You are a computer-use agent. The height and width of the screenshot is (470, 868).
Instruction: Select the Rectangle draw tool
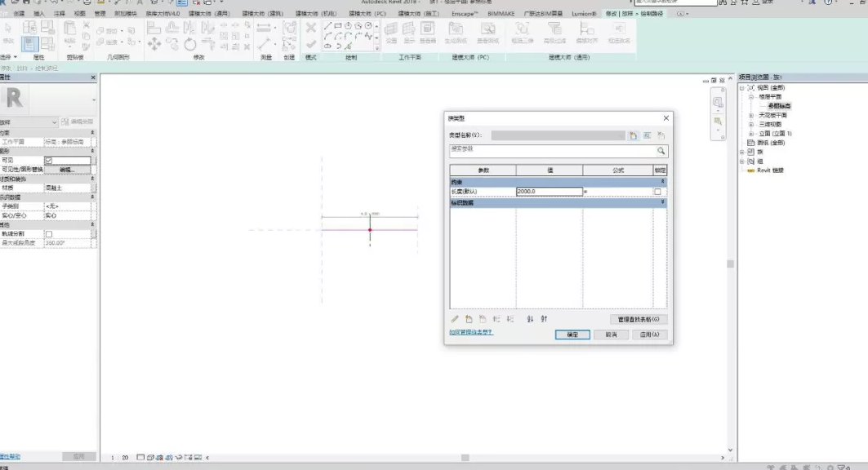point(338,26)
